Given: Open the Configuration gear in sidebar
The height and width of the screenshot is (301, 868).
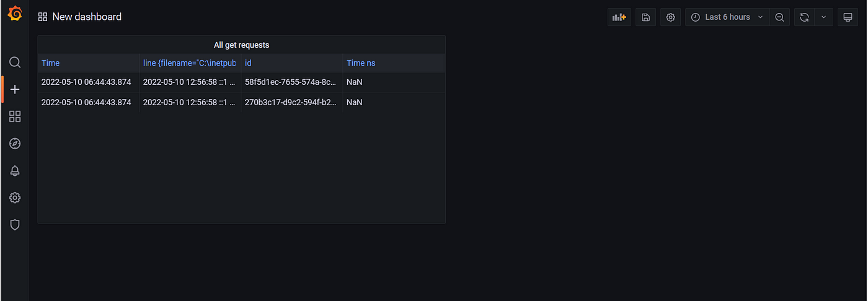Looking at the screenshot, I should pyautogui.click(x=15, y=198).
